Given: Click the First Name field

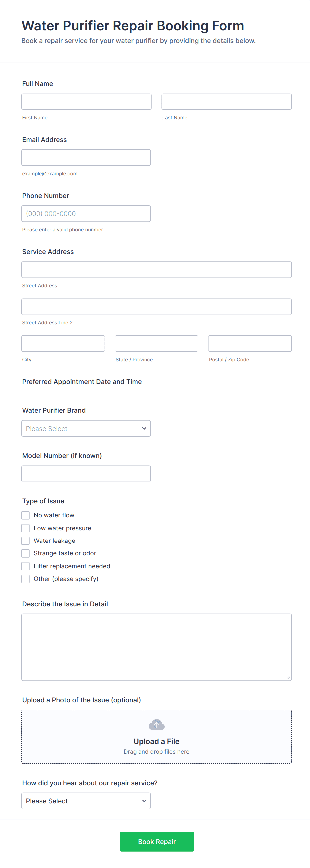Looking at the screenshot, I should click(x=86, y=102).
